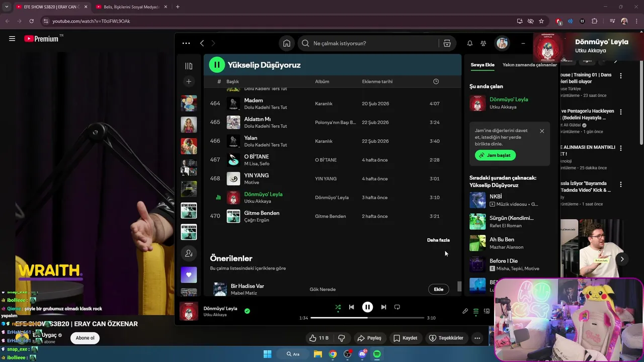Open Spotify three-dot app menu
This screenshot has width=644, height=362.
(x=186, y=43)
